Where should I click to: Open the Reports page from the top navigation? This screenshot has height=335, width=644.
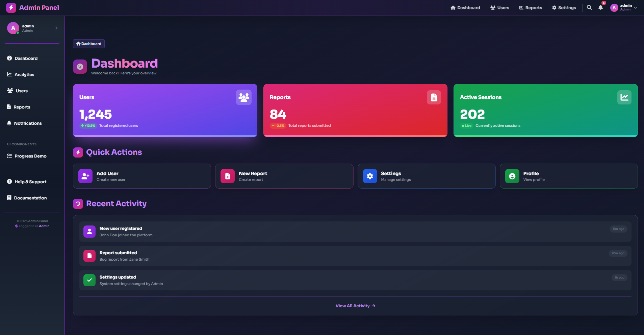(x=530, y=7)
